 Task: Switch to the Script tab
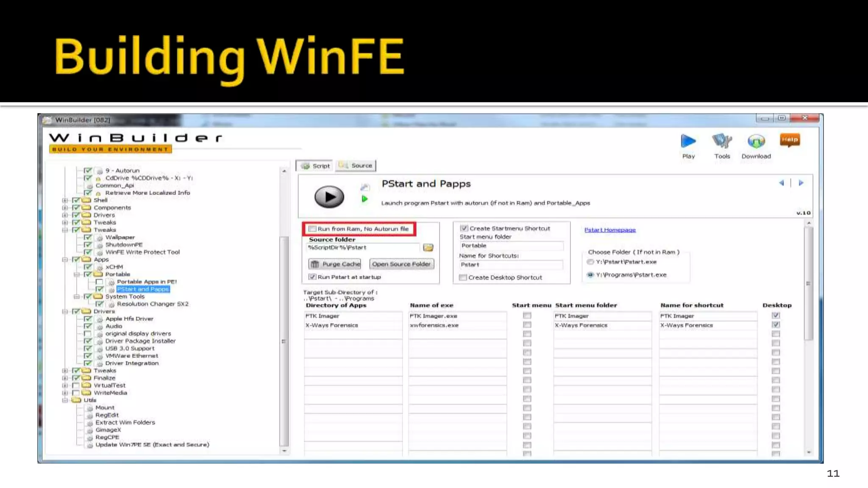316,166
